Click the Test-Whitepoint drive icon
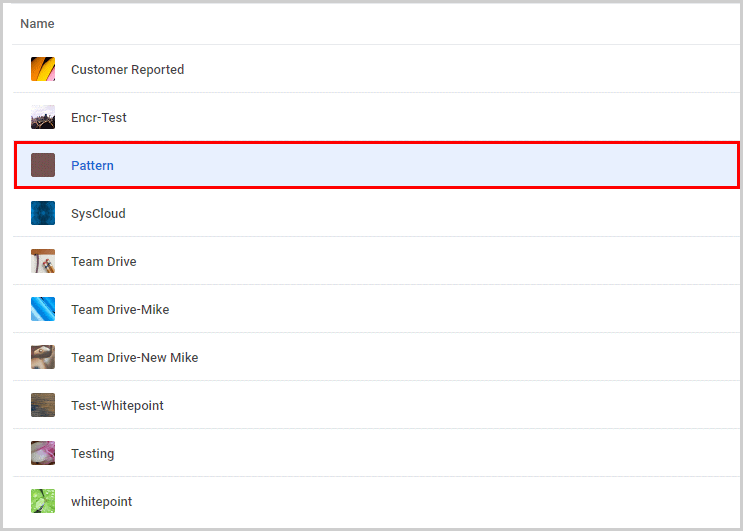 coord(43,405)
